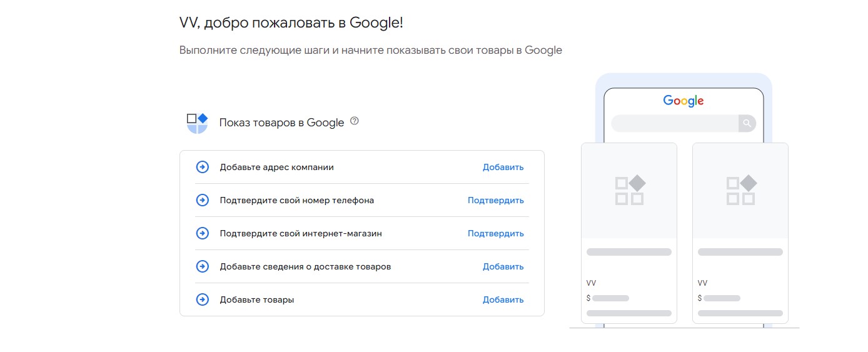
Task: Click the search field in phone mockup
Action: 674,123
